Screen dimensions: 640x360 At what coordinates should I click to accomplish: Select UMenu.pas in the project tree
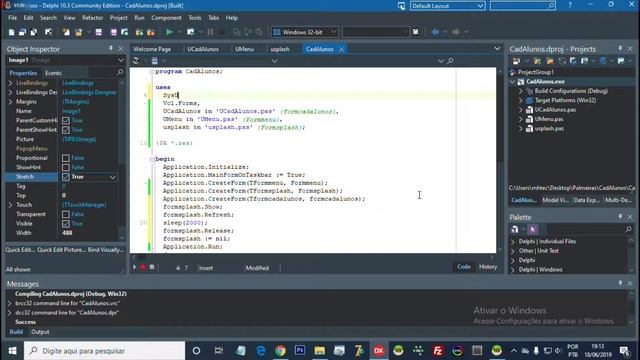(549, 119)
